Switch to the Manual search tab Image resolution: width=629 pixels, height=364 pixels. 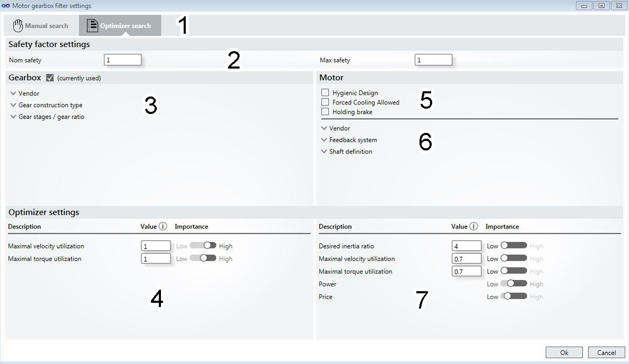tap(41, 26)
